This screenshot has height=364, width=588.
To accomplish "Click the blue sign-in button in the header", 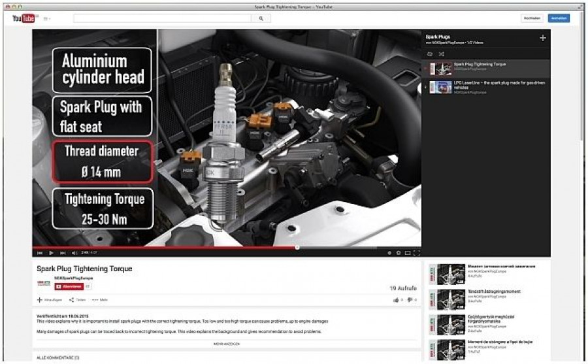I will pos(559,18).
